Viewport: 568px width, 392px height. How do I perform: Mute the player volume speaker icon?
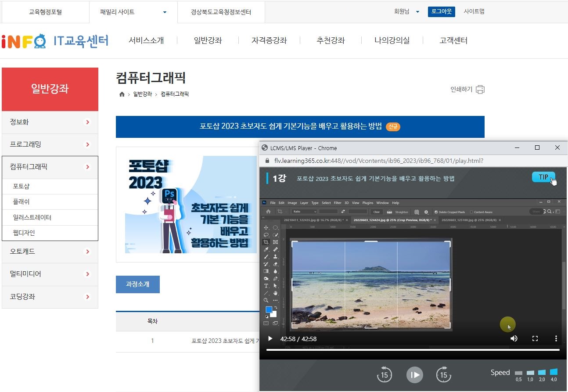point(514,338)
